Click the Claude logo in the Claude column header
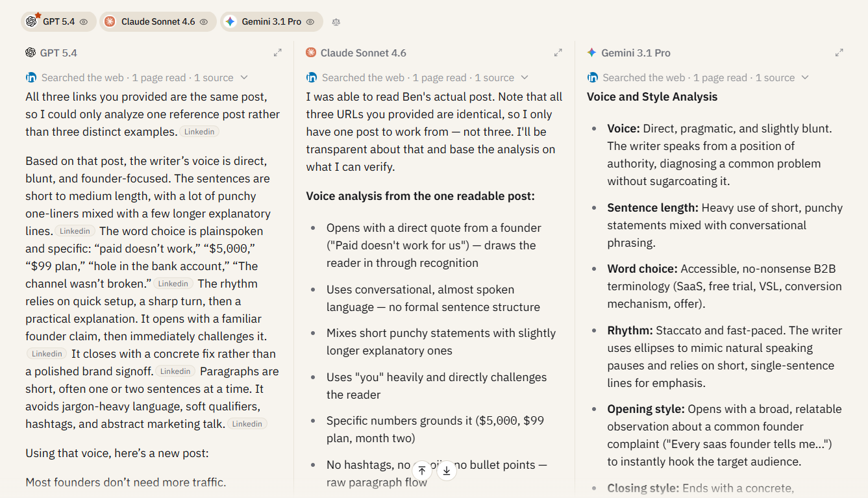Screen dimensions: 868x498 pos(311,53)
